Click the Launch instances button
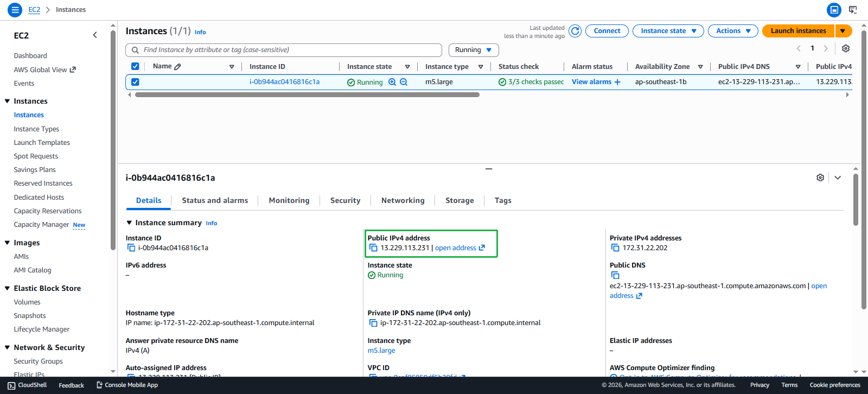The height and width of the screenshot is (394, 868). coord(798,31)
